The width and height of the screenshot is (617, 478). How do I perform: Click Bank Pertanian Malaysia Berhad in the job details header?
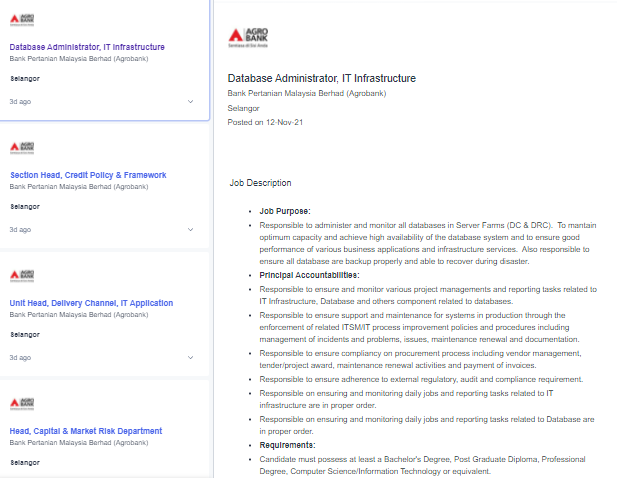click(x=306, y=93)
